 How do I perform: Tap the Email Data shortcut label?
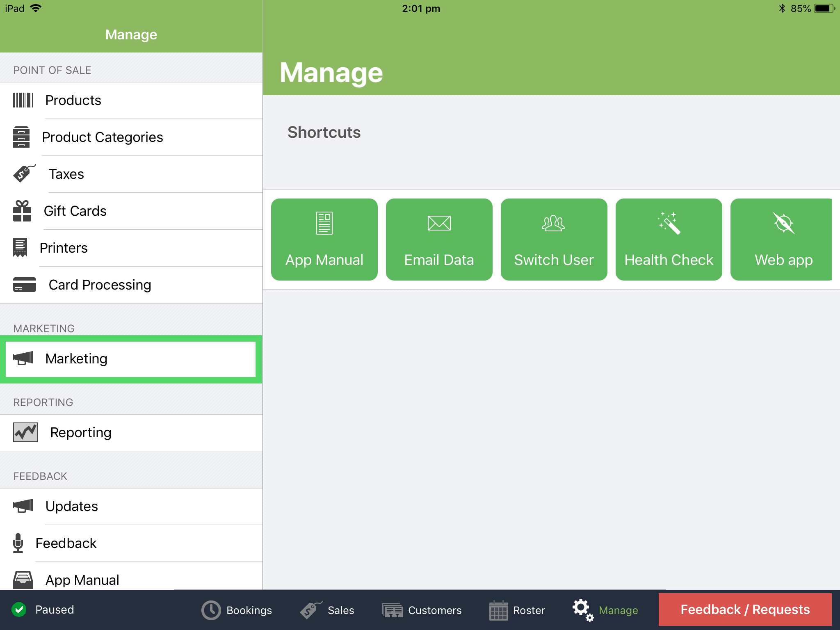[439, 260]
